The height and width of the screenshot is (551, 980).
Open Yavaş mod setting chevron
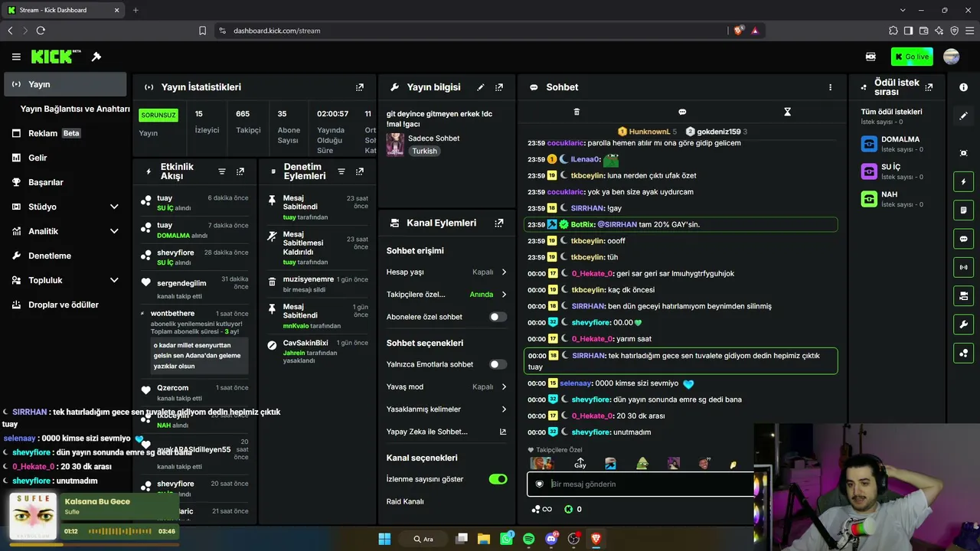tap(504, 386)
